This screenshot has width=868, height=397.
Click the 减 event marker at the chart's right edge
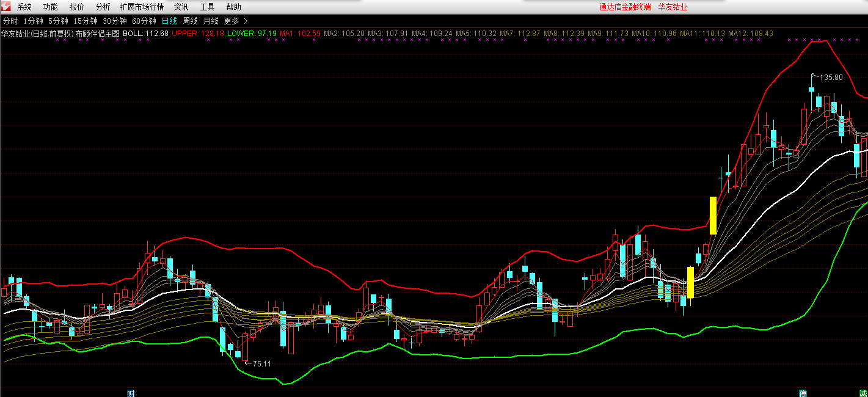(863, 393)
